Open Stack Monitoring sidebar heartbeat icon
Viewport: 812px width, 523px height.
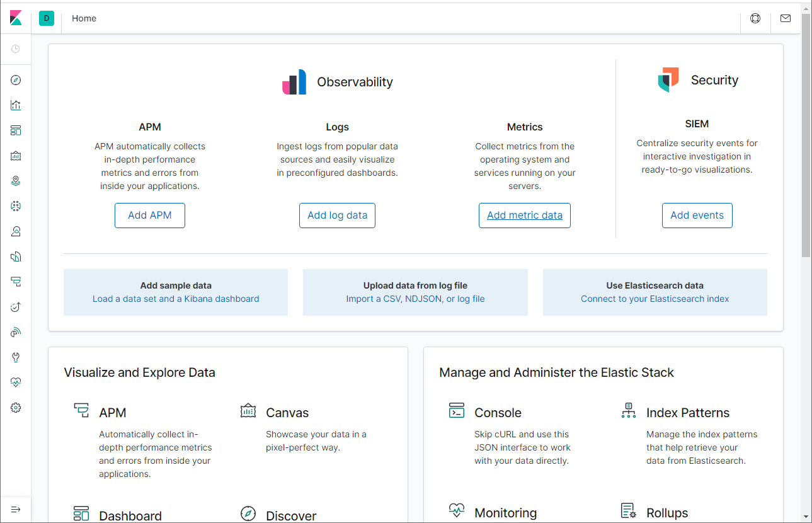point(16,382)
